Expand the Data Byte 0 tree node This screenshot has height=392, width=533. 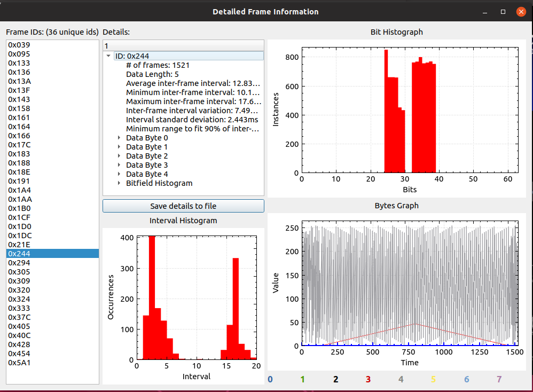[119, 138]
